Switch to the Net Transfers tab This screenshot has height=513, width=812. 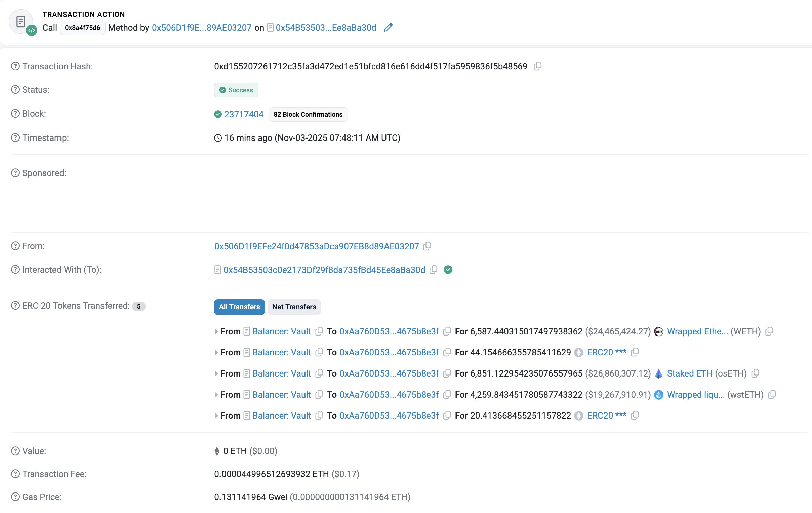point(294,307)
